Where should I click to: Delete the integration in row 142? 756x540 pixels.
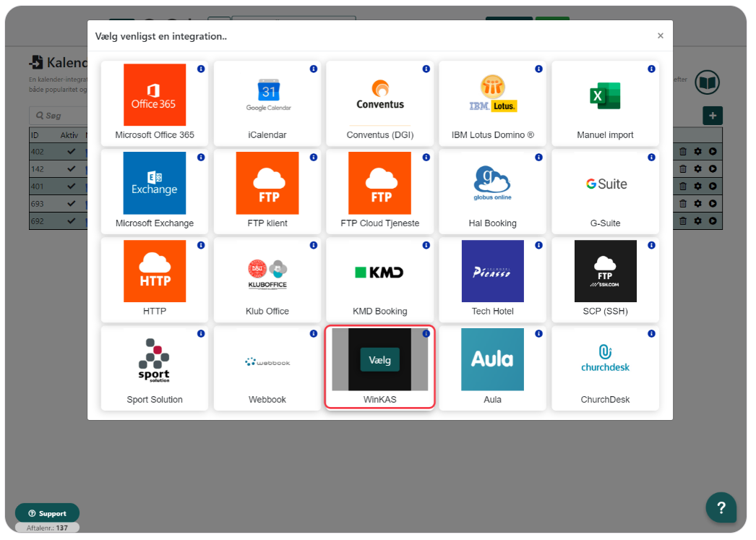683,168
